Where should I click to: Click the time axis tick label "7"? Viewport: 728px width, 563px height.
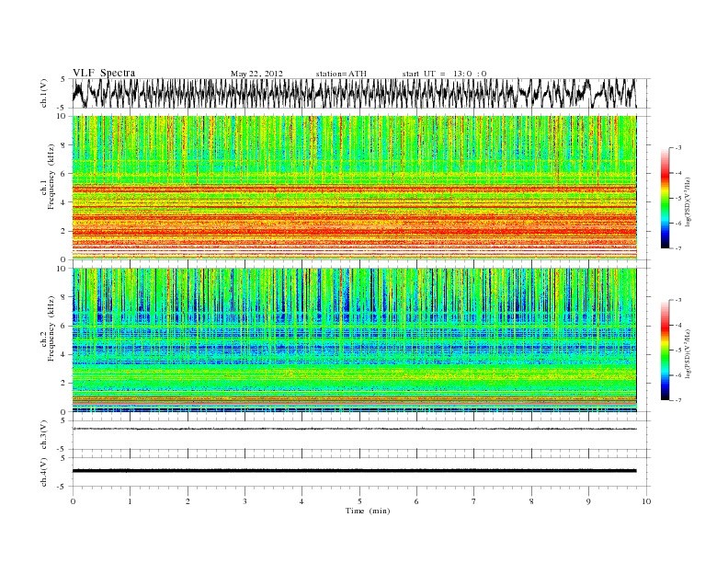point(474,501)
